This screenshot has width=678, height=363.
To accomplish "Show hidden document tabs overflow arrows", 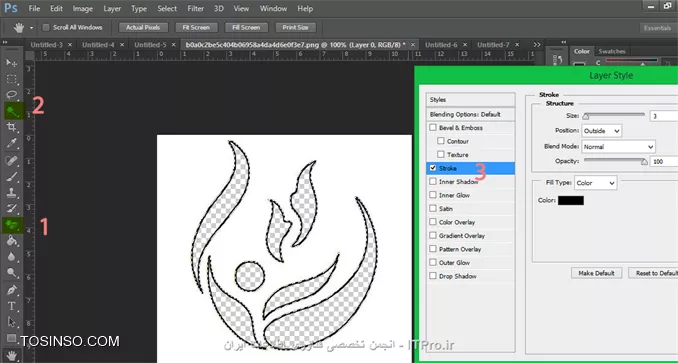I will (x=537, y=45).
